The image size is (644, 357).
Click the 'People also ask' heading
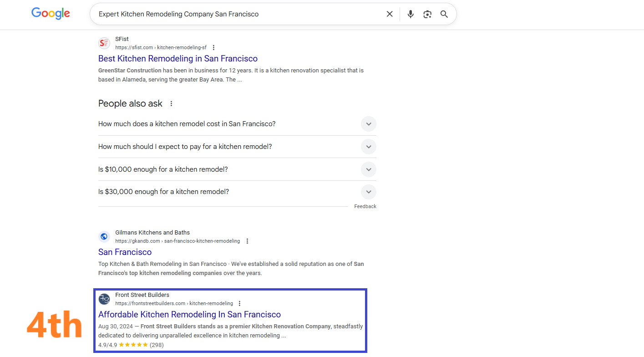pos(130,104)
